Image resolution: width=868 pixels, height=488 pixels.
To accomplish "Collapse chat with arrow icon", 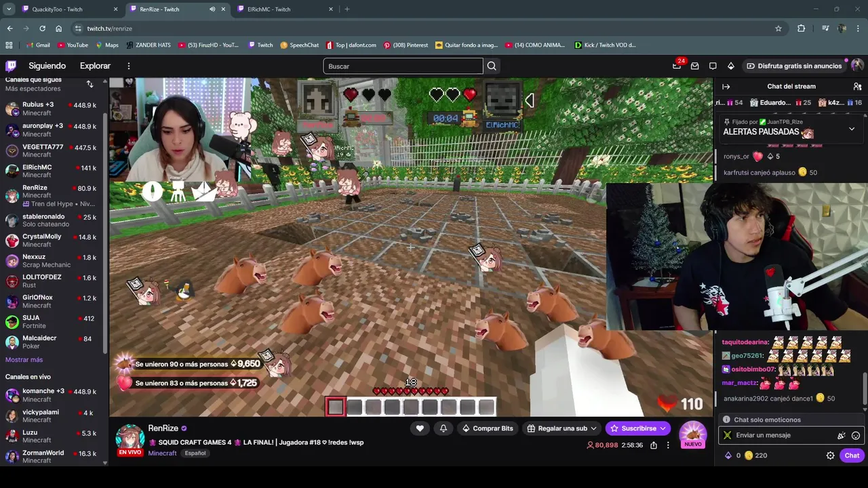I will [x=726, y=87].
